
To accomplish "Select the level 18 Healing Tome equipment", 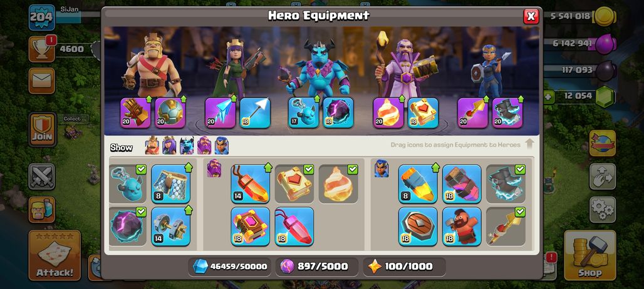I will point(250,226).
